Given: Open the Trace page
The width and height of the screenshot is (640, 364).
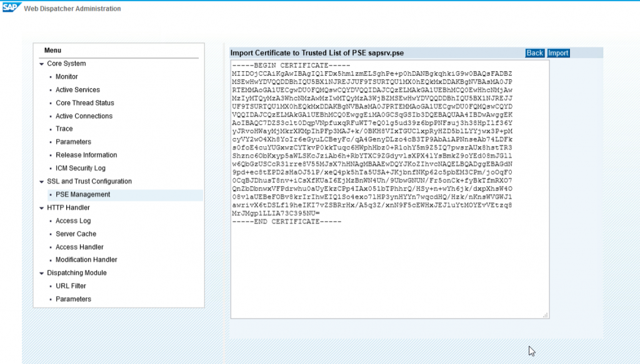Looking at the screenshot, I should pos(64,129).
